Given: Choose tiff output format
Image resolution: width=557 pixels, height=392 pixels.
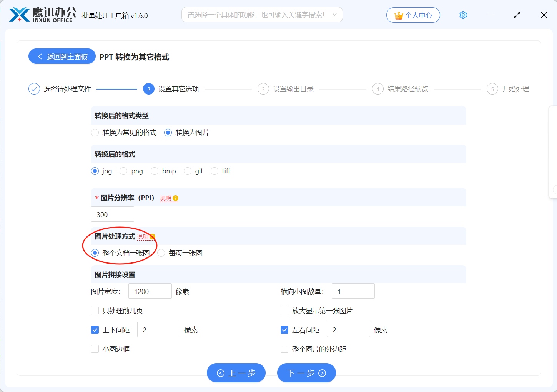Looking at the screenshot, I should [x=214, y=171].
